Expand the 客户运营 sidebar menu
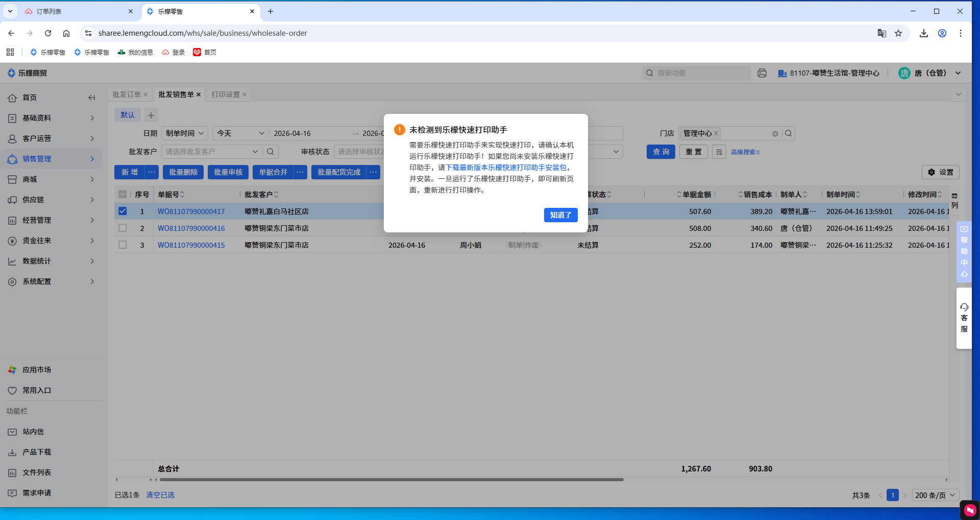This screenshot has width=980, height=520. coord(51,138)
